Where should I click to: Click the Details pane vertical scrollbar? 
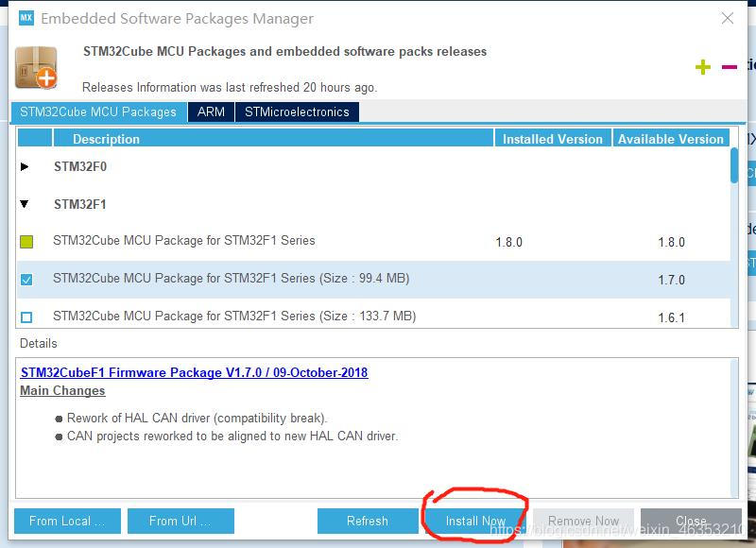click(x=734, y=428)
